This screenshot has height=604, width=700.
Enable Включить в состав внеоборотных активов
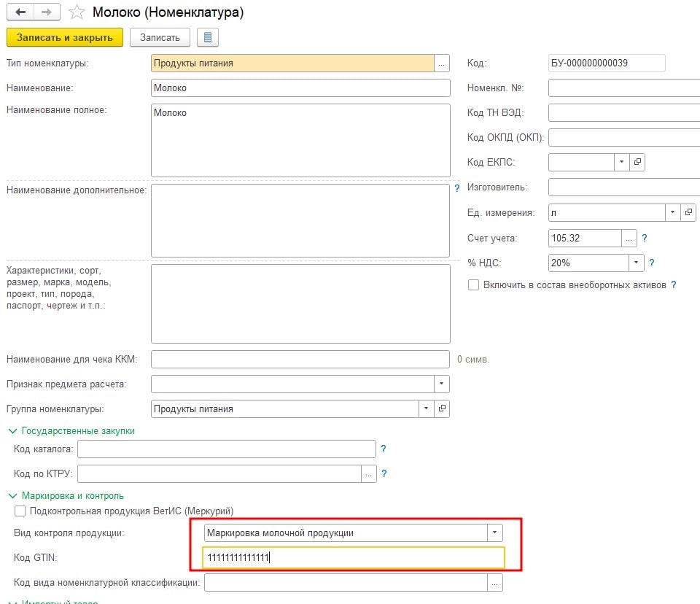point(473,284)
